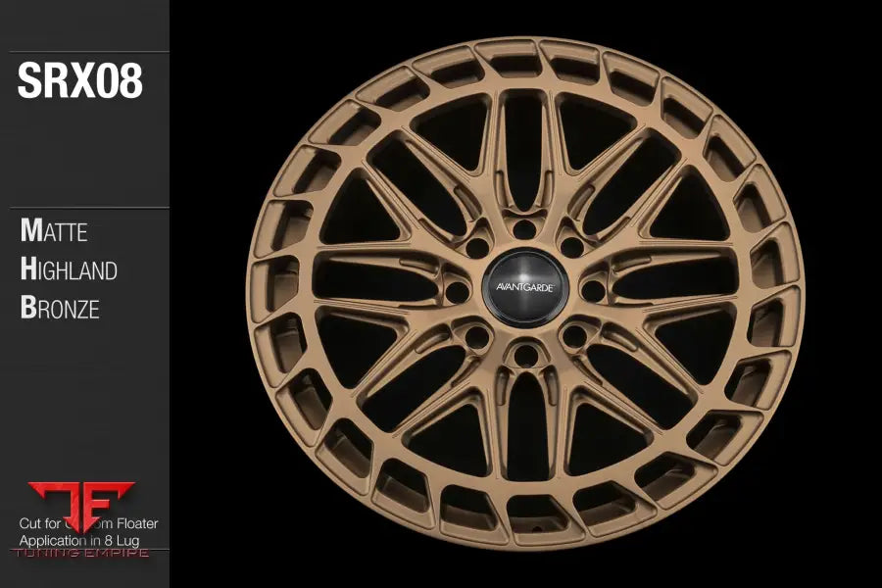
Task: Click the long vertical slot above the center cap
Action: click(524, 147)
